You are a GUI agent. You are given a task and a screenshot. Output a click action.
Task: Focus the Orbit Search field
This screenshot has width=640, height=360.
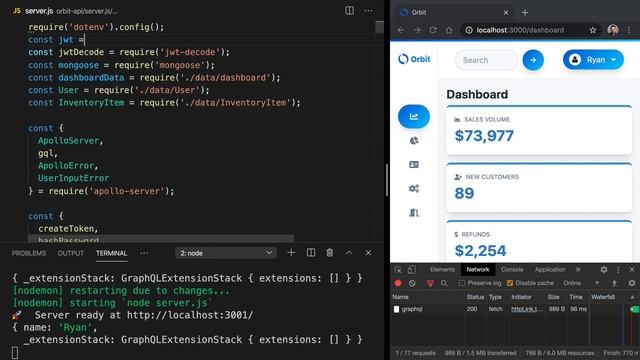click(x=486, y=60)
